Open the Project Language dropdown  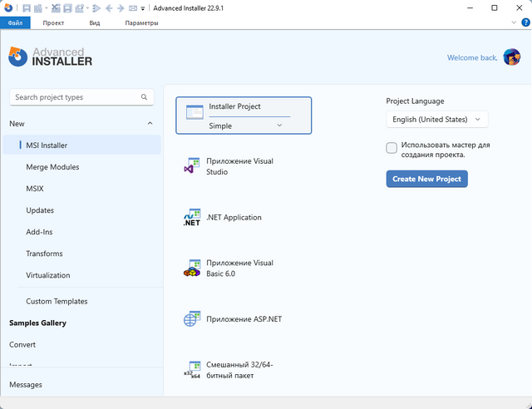click(x=436, y=120)
